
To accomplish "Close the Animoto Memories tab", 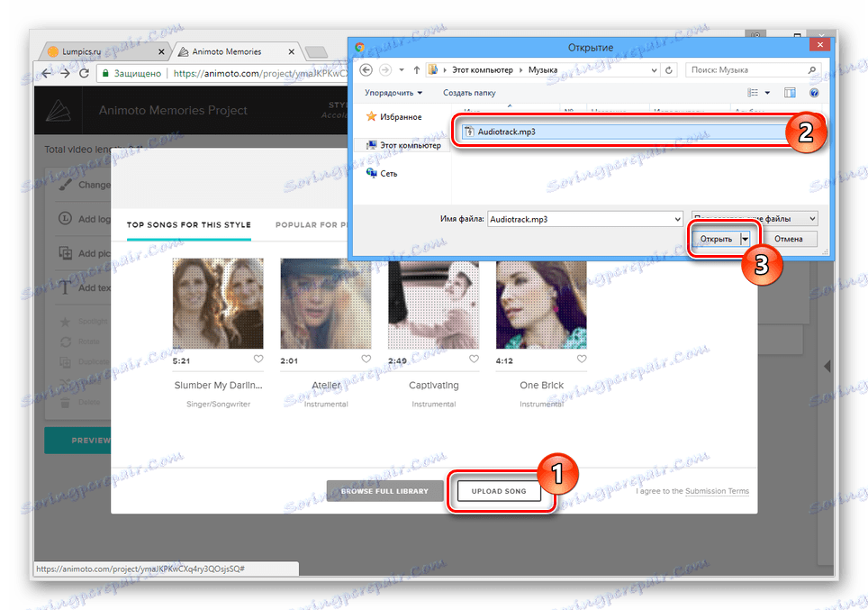I will coord(291,51).
